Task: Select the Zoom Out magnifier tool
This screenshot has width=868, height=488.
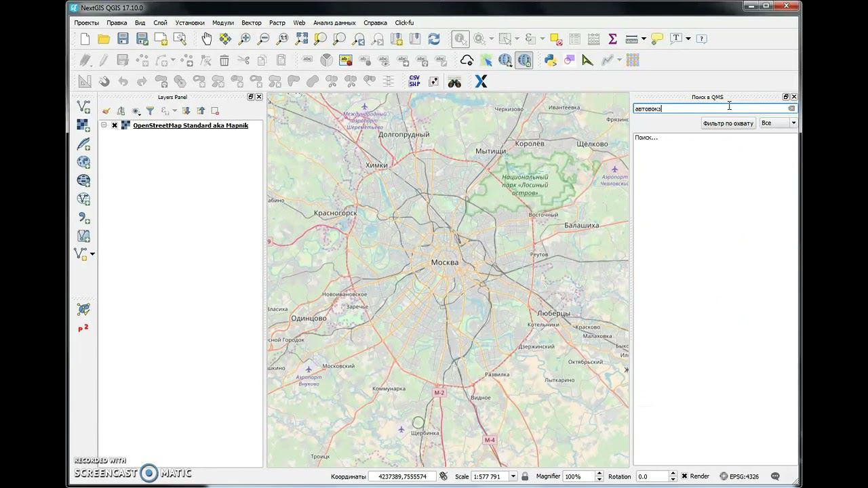Action: pyautogui.click(x=263, y=39)
